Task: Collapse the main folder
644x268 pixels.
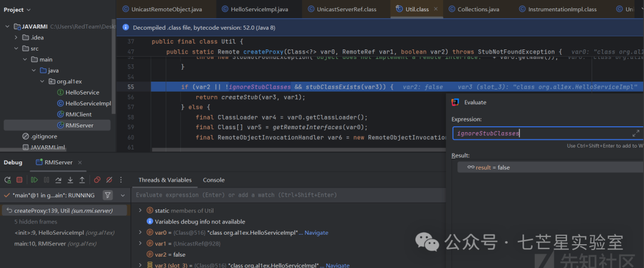Action: [x=24, y=60]
